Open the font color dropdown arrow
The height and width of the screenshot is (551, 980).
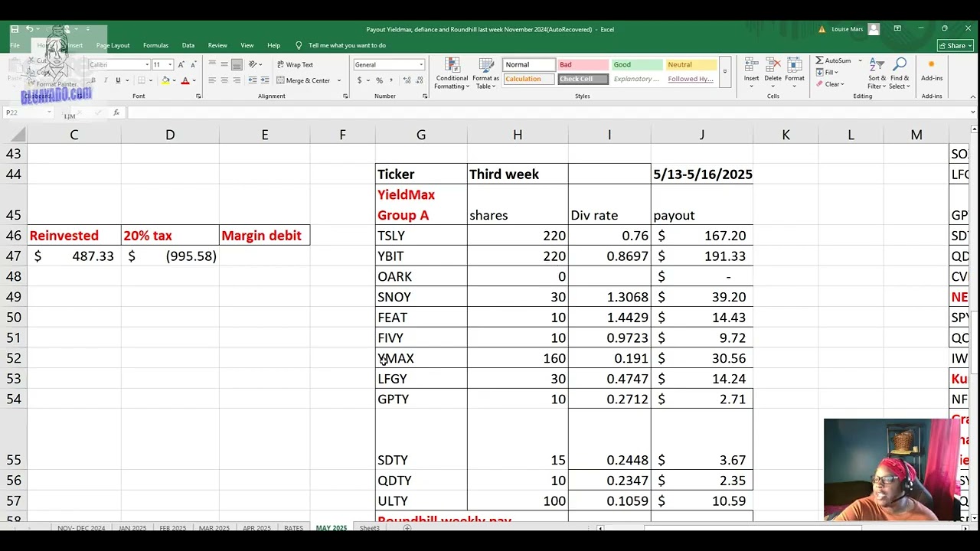pyautogui.click(x=193, y=80)
